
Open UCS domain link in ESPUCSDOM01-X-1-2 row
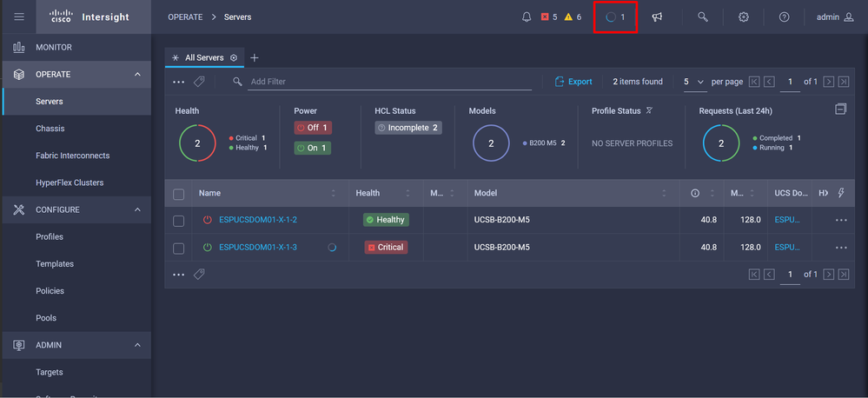pos(787,220)
